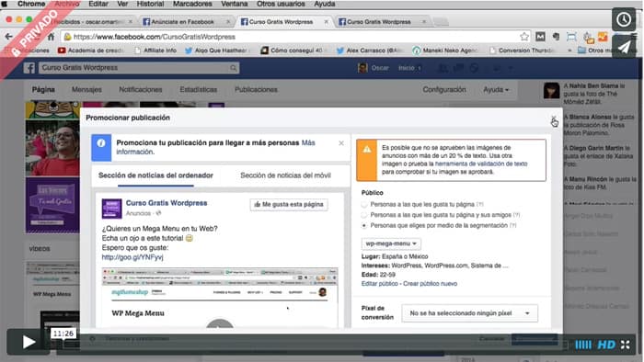Click the share paper plane icon
Viewport: 644px width, 362px height.
coord(624,47)
